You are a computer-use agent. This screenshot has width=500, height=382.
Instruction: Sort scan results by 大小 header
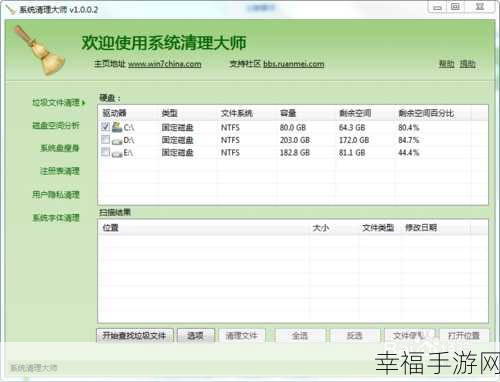(321, 228)
